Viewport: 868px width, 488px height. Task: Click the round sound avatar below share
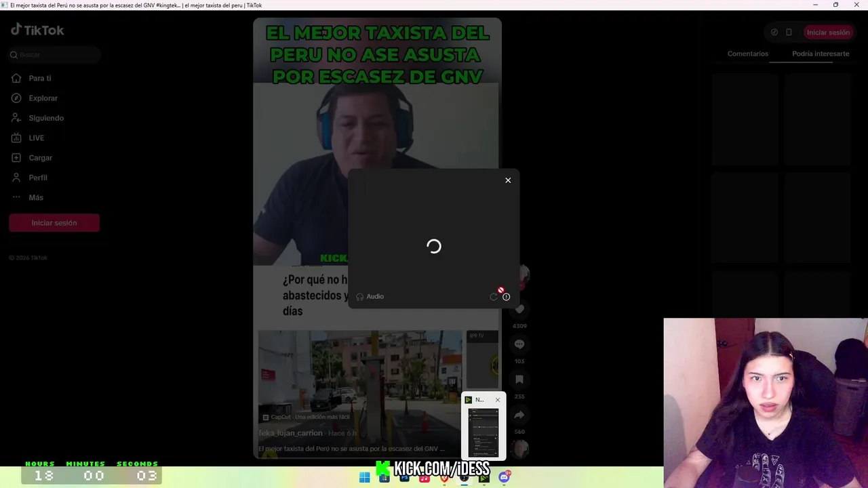[520, 449]
